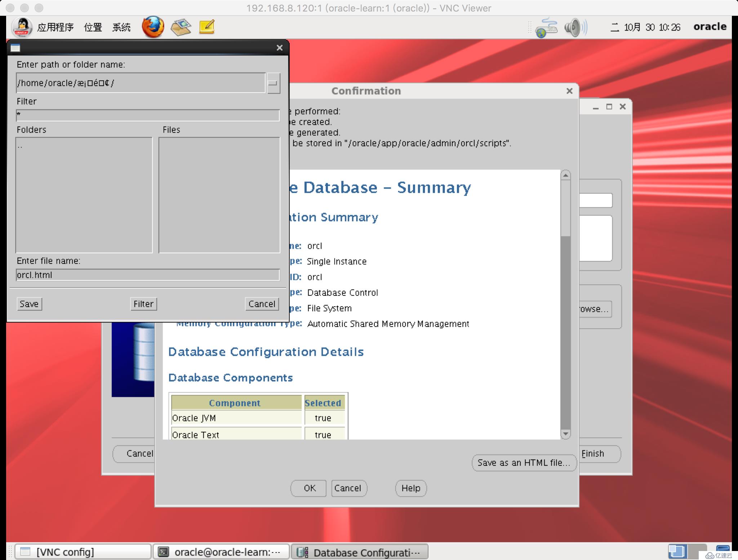
Task: Click Save as an HTML file button
Action: pos(524,463)
